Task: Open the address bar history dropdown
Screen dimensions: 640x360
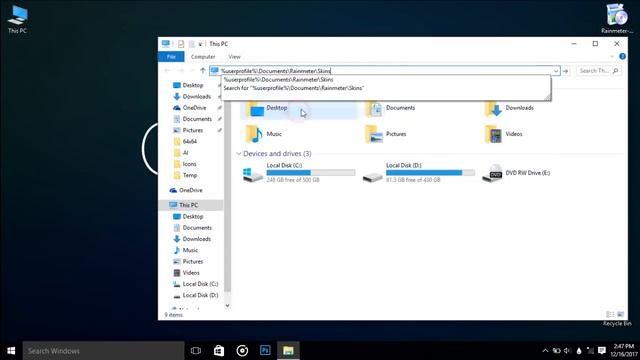Action: pyautogui.click(x=556, y=71)
